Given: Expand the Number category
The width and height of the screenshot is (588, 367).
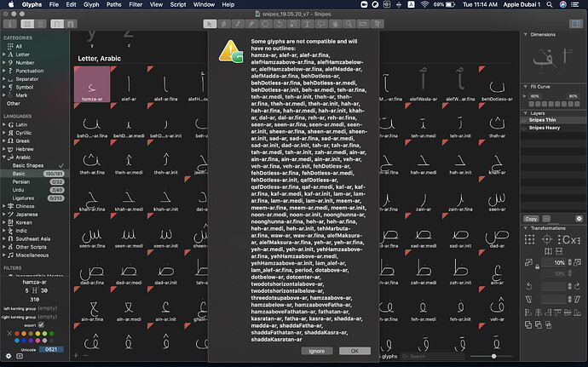Looking at the screenshot, I should tap(4, 63).
